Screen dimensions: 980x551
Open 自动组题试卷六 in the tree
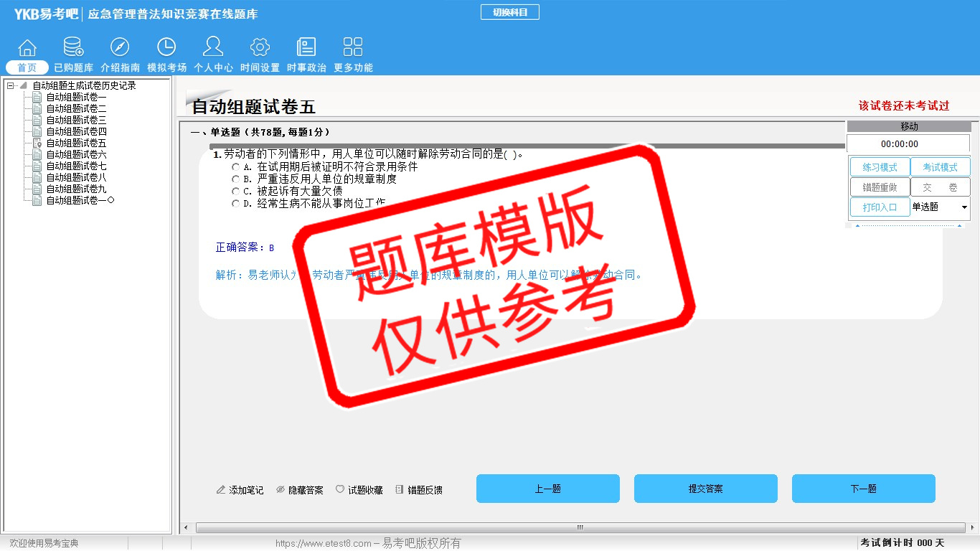click(x=76, y=154)
